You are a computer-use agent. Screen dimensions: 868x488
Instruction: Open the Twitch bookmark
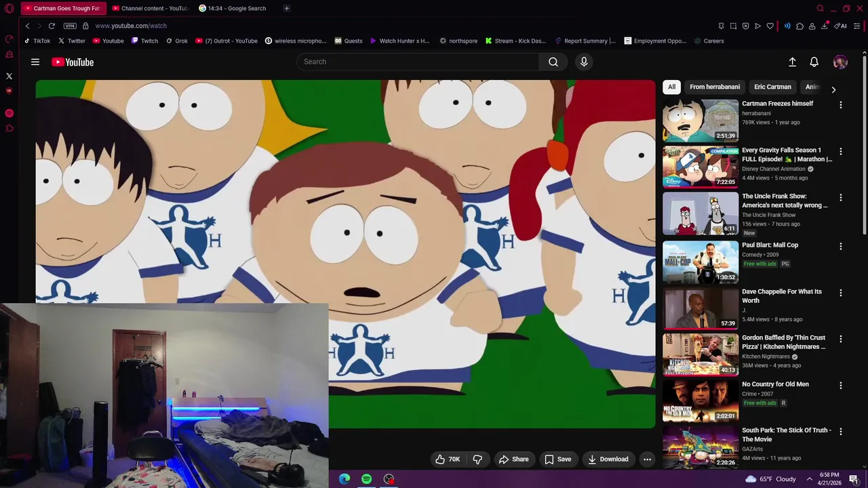144,41
